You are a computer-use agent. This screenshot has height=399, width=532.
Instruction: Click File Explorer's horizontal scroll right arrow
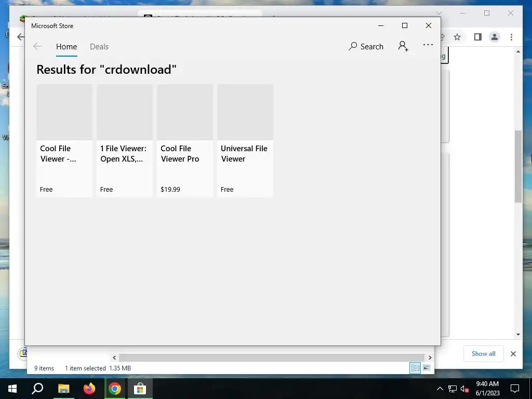coord(430,357)
